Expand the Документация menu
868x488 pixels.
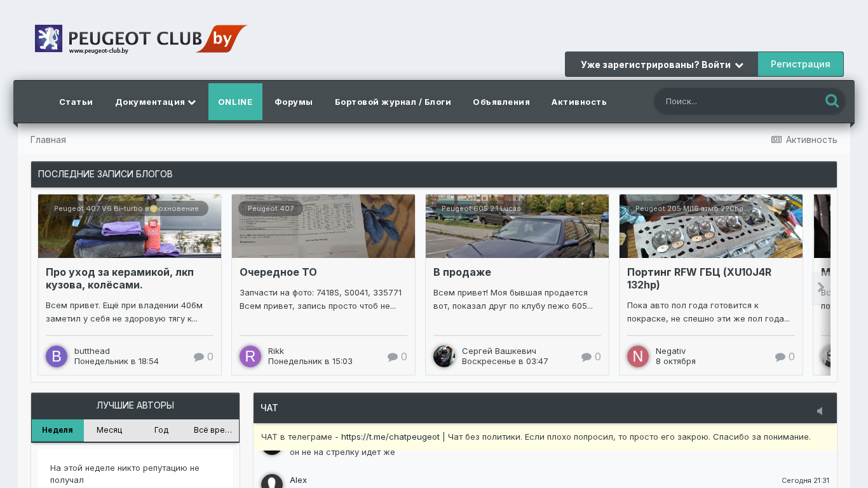coord(155,102)
